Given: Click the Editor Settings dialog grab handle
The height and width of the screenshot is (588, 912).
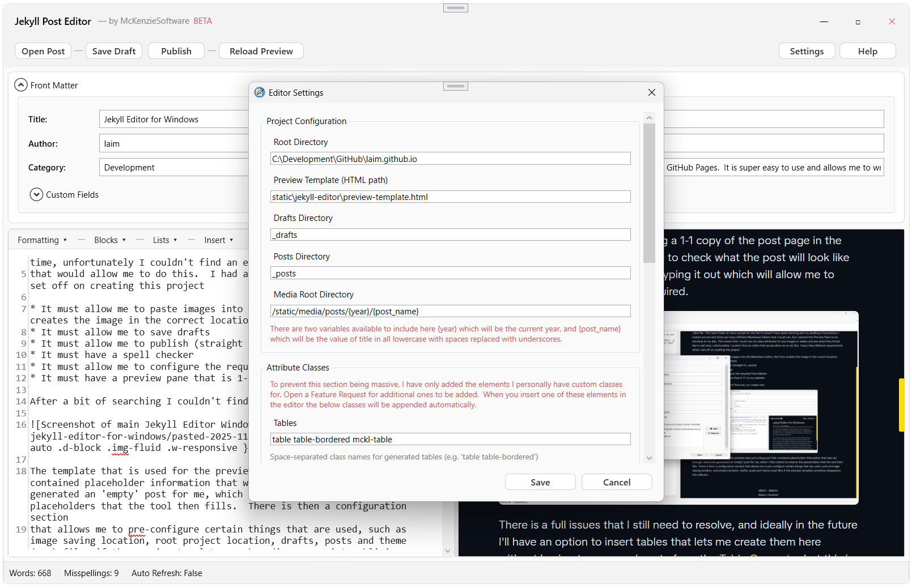Looking at the screenshot, I should [x=455, y=86].
